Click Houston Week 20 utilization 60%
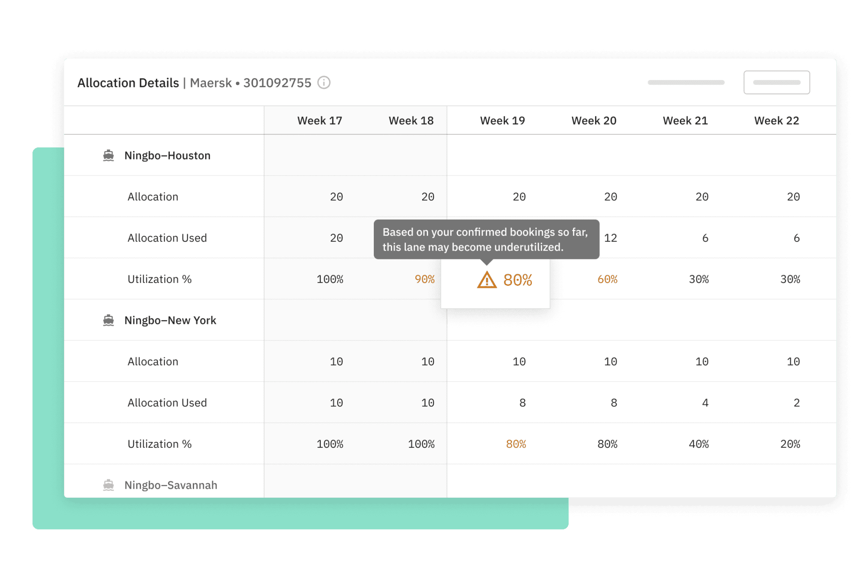The width and height of the screenshot is (868, 588). coord(607,279)
